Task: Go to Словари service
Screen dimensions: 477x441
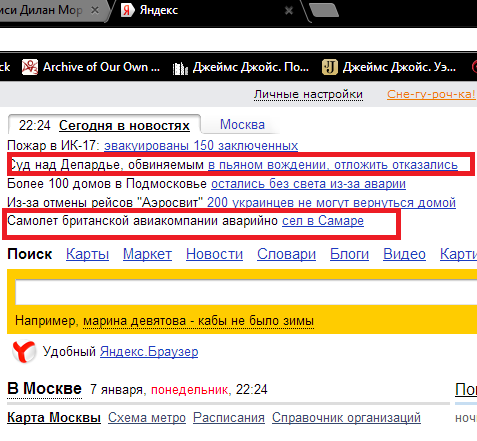Action: pyautogui.click(x=286, y=254)
